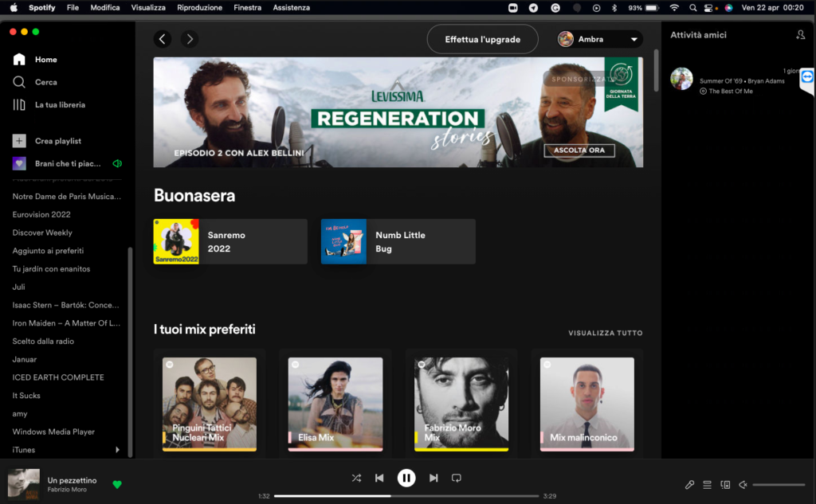This screenshot has width=816, height=504.
Task: Open The Best Of Me album link
Action: 731,91
